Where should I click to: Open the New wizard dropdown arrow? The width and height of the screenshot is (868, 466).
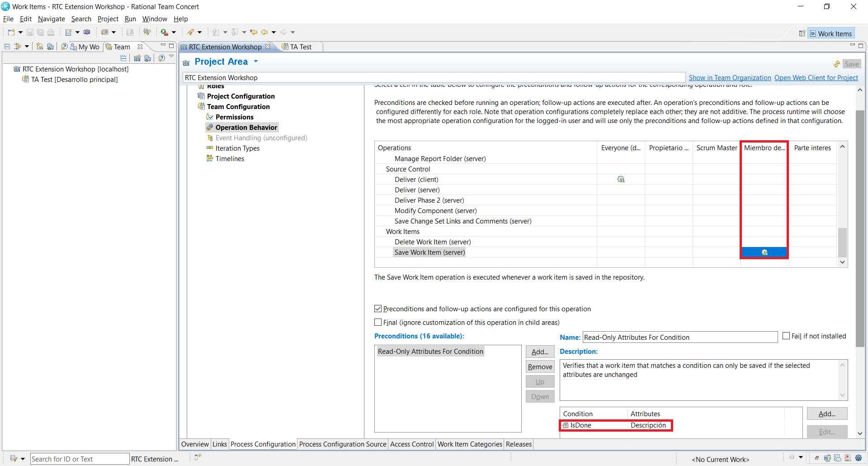tap(20, 32)
